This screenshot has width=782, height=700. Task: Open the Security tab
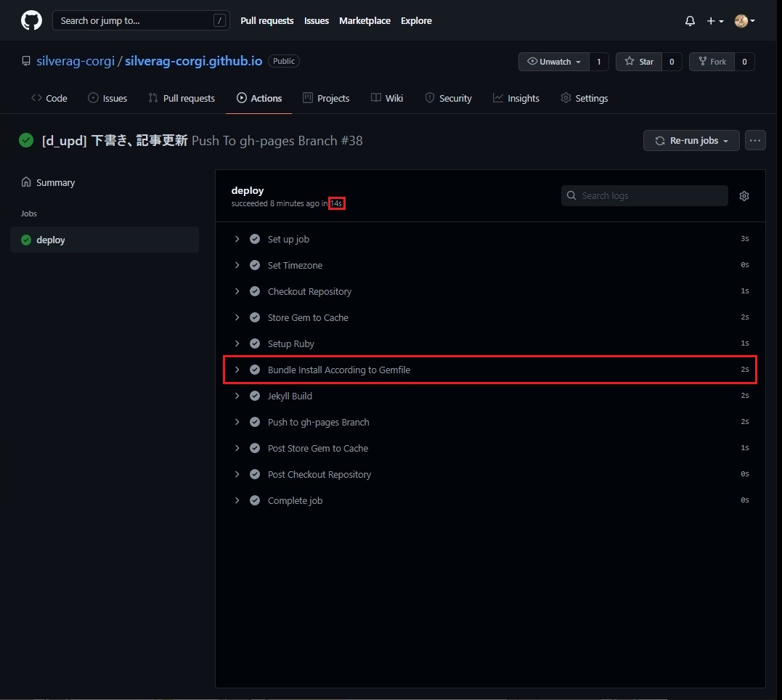click(x=448, y=98)
